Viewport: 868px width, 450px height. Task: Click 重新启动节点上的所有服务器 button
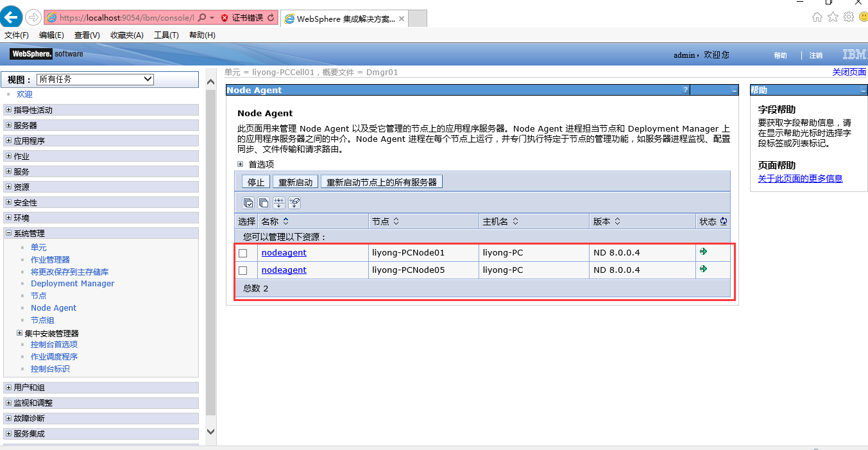click(x=382, y=182)
